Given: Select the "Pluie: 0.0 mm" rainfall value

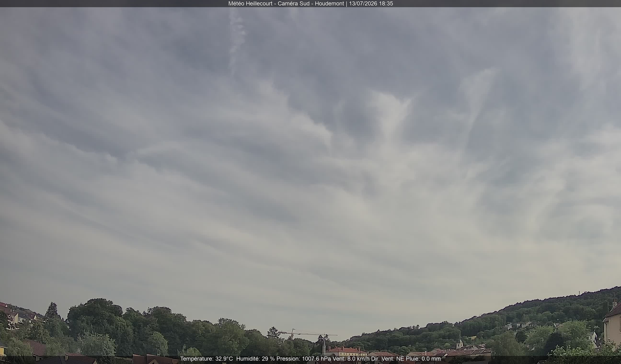Looking at the screenshot, I should 423,359.
